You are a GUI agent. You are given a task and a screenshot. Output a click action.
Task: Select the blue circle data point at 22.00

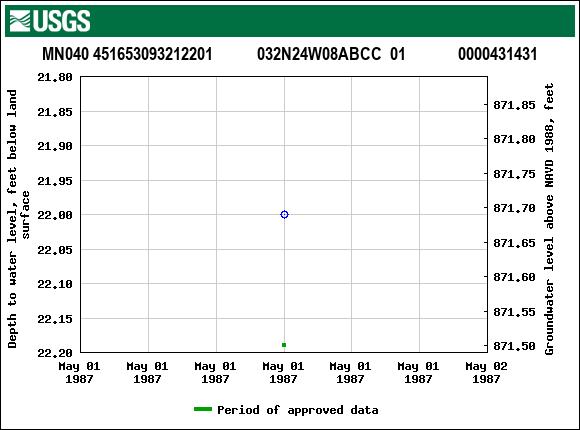pos(284,215)
